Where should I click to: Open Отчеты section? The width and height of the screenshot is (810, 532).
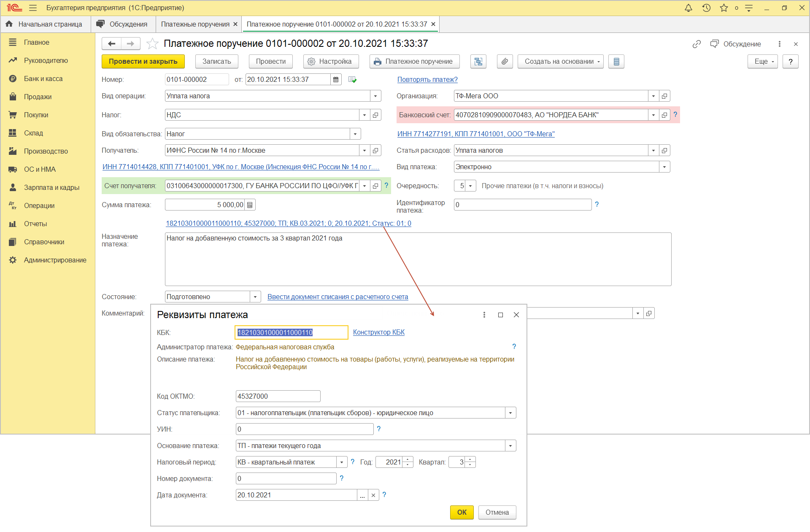click(35, 224)
